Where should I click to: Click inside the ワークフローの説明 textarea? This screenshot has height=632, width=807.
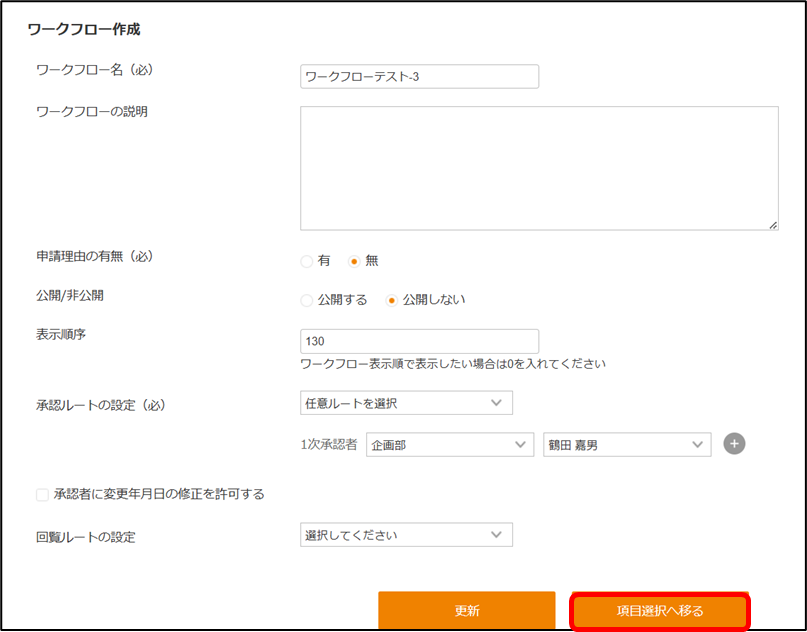tap(539, 168)
